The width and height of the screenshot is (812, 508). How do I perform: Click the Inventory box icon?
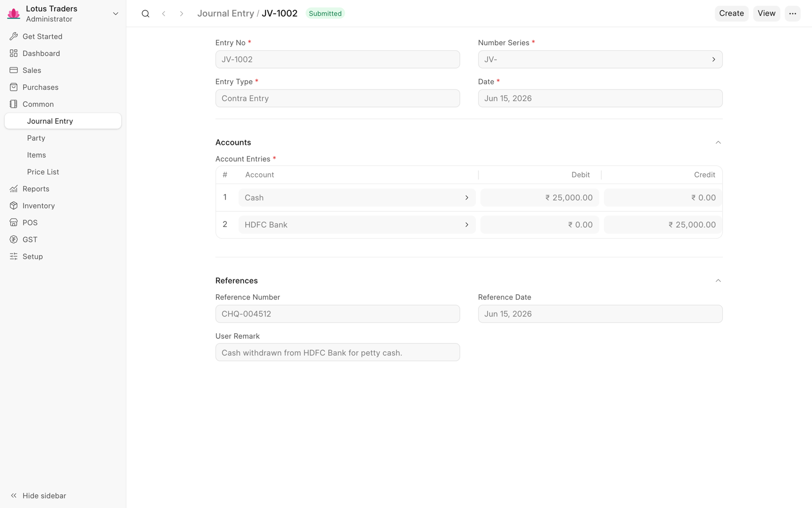(14, 206)
